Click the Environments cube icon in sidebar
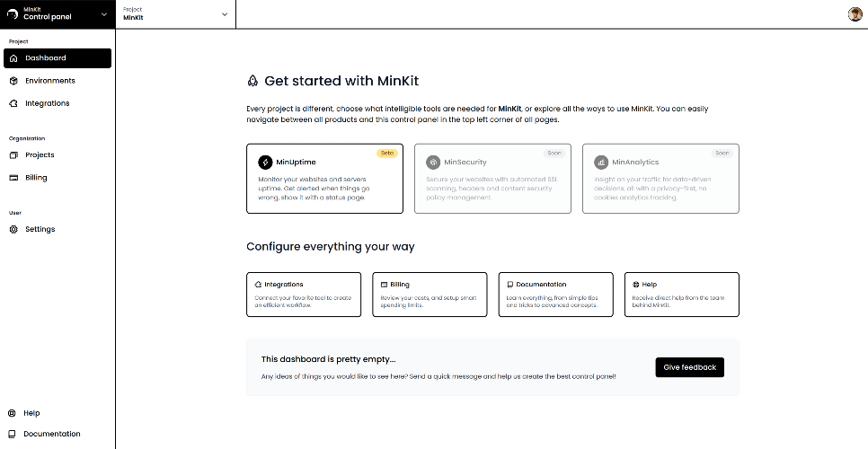 click(13, 81)
